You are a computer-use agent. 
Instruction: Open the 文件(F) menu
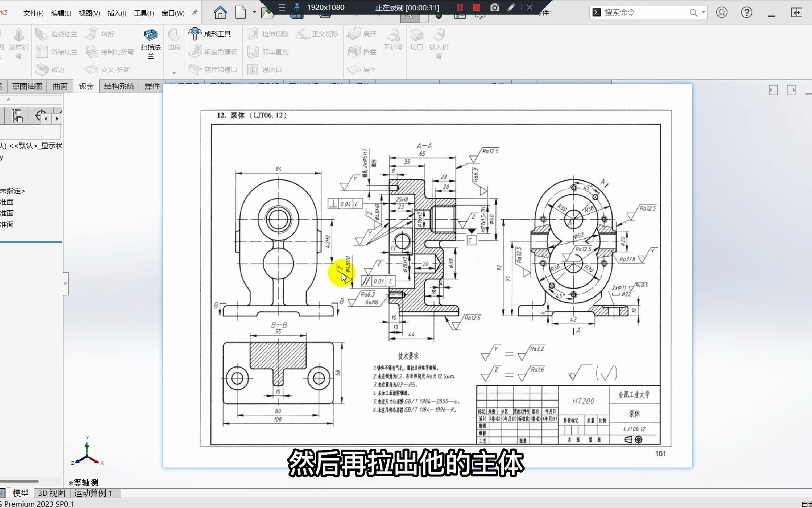click(x=33, y=13)
